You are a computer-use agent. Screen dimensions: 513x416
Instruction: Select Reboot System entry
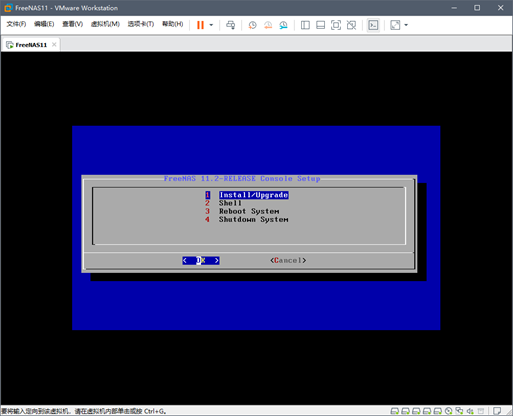[x=249, y=211]
